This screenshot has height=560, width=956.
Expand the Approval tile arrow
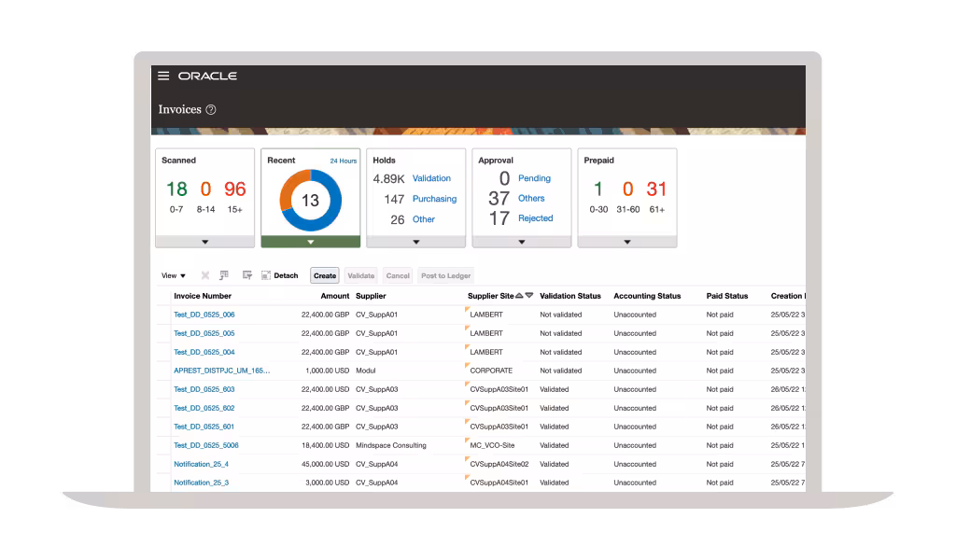pyautogui.click(x=521, y=242)
